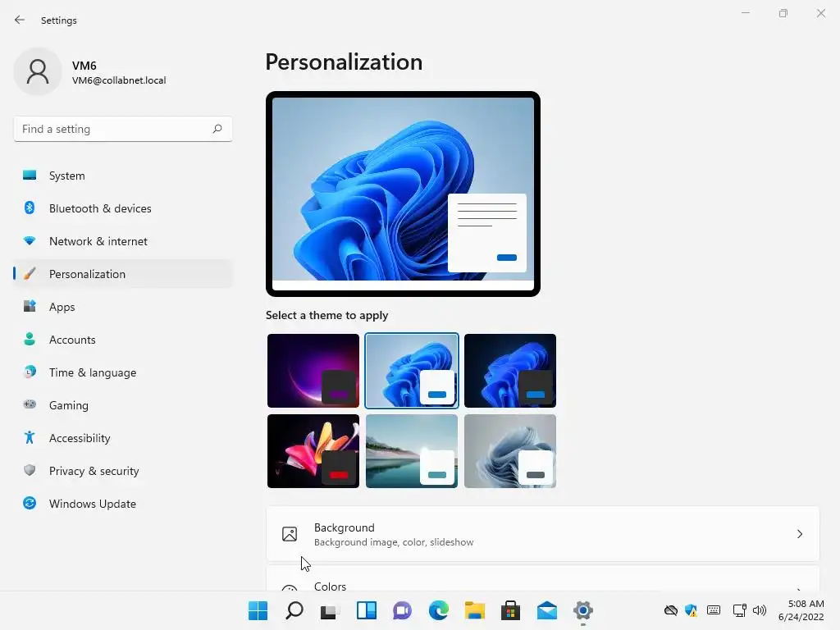Screen dimensions: 840x630
Task: Expand the Background settings chevron
Action: 799,534
